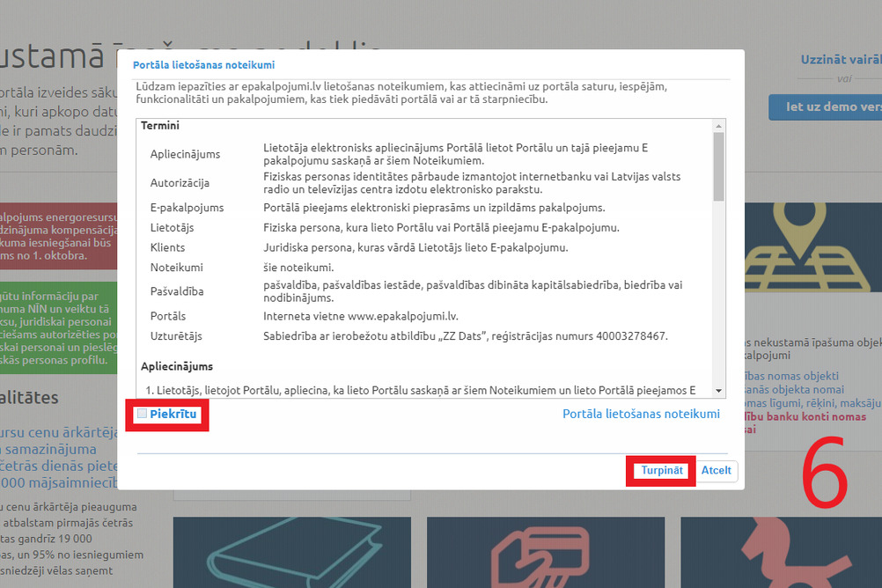Viewport: 882px width, 588px height.
Task: Click the intro text 'Lūdzam iepazīties ar epakalpojumi.lv'
Action: tap(401, 92)
